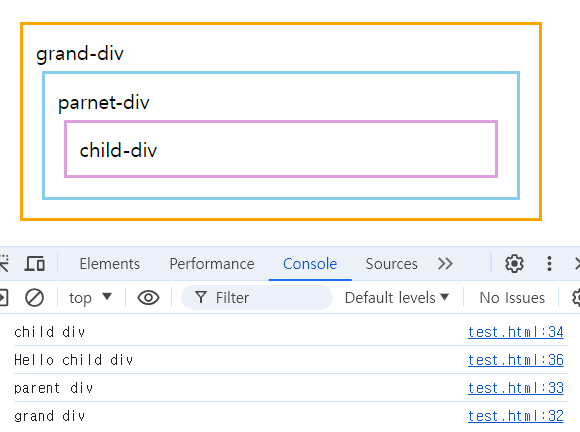Open the three-dot customize DevTools menu
This screenshot has width=580, height=432.
point(549,264)
